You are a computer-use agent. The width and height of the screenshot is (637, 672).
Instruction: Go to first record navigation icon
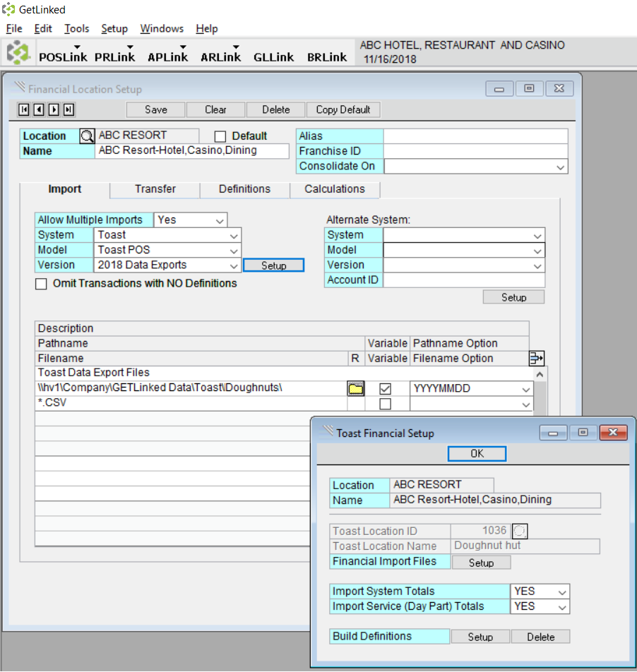pyautogui.click(x=23, y=109)
